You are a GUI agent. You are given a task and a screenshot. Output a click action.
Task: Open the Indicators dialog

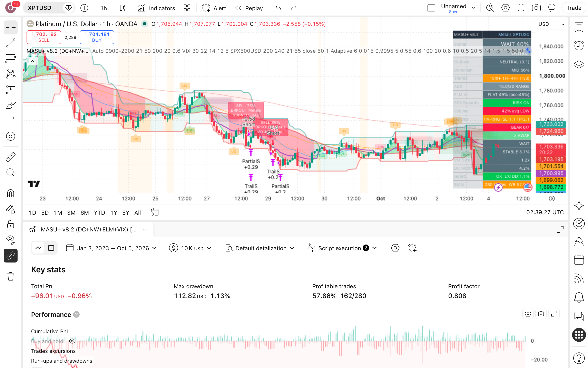point(156,8)
